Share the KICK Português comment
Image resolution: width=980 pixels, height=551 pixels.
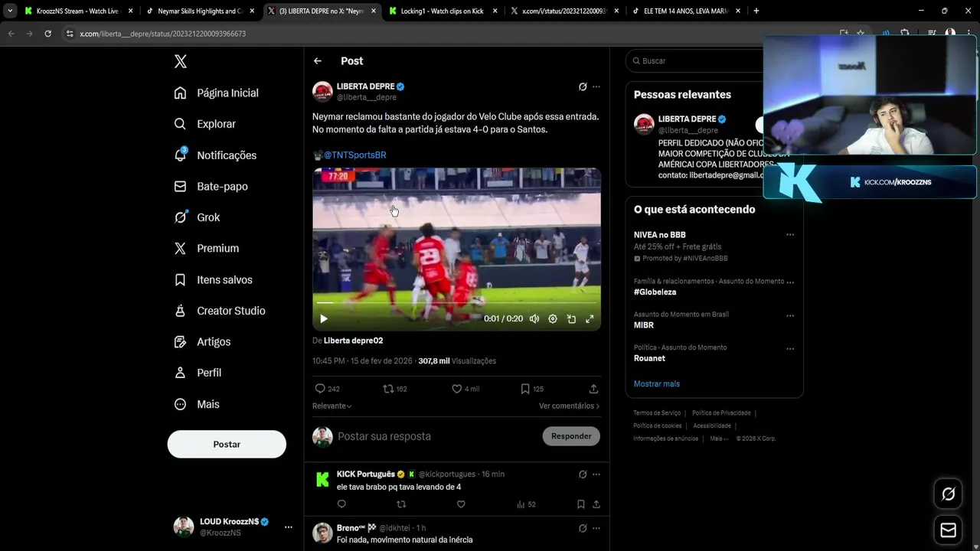(x=596, y=504)
